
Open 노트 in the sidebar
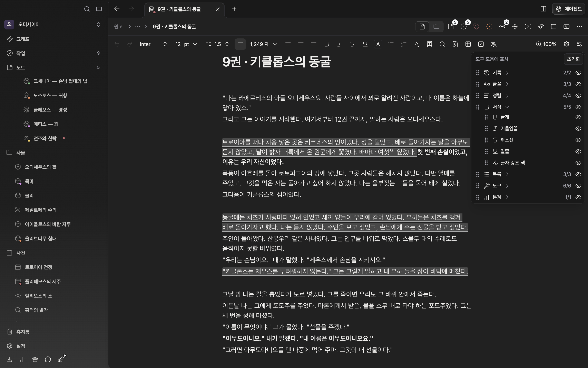54,67
